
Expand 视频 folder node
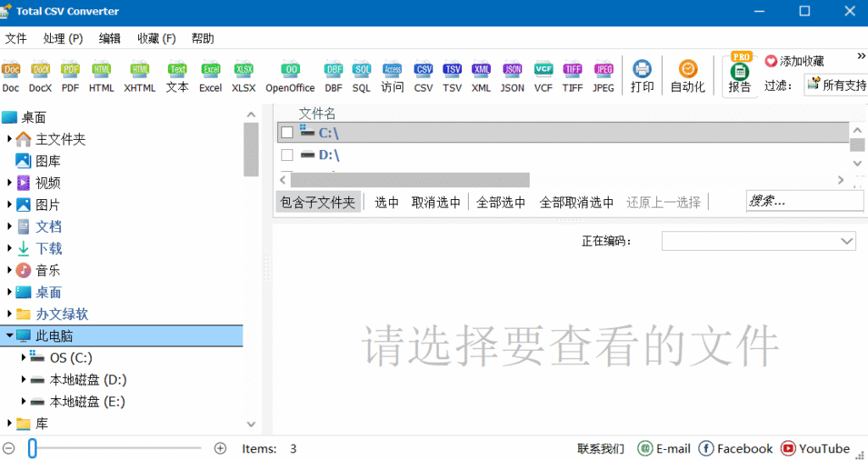coord(8,182)
